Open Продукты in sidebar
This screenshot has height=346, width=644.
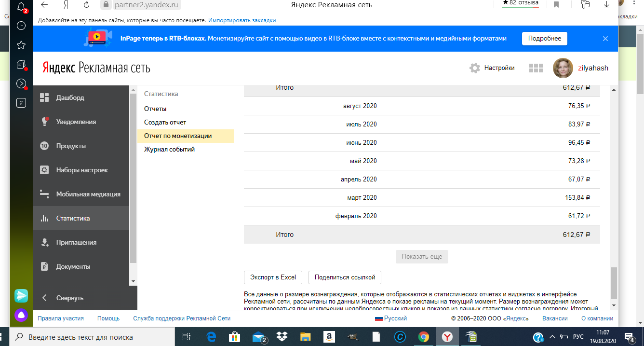[x=80, y=146]
